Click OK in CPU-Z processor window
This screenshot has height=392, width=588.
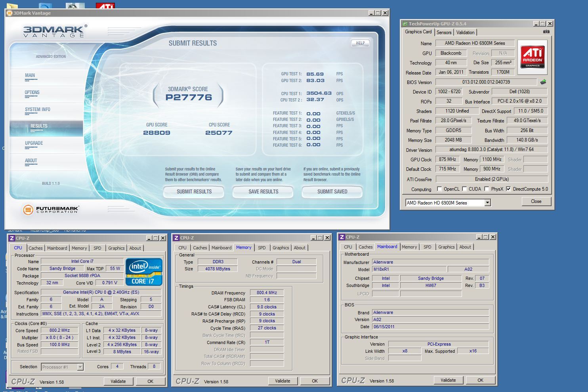[x=150, y=381]
